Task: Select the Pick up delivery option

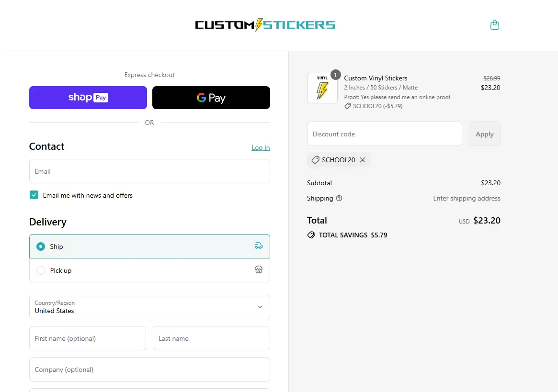Action: (41, 270)
